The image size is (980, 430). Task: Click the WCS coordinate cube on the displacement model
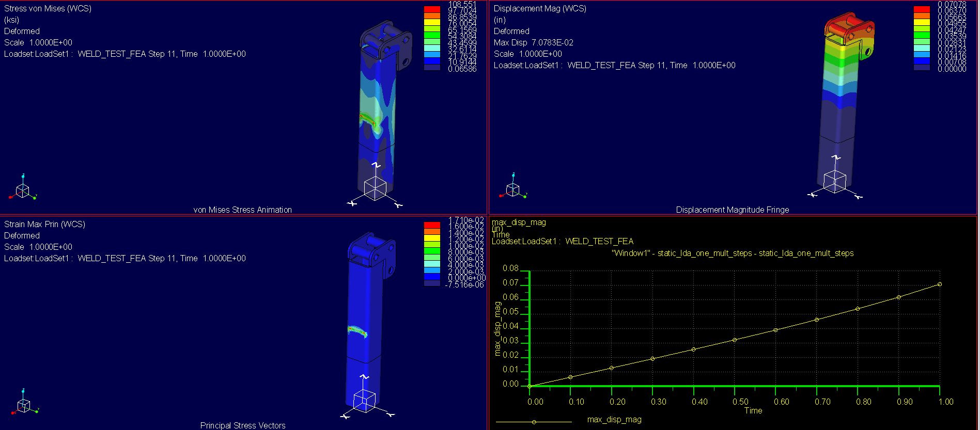click(835, 182)
